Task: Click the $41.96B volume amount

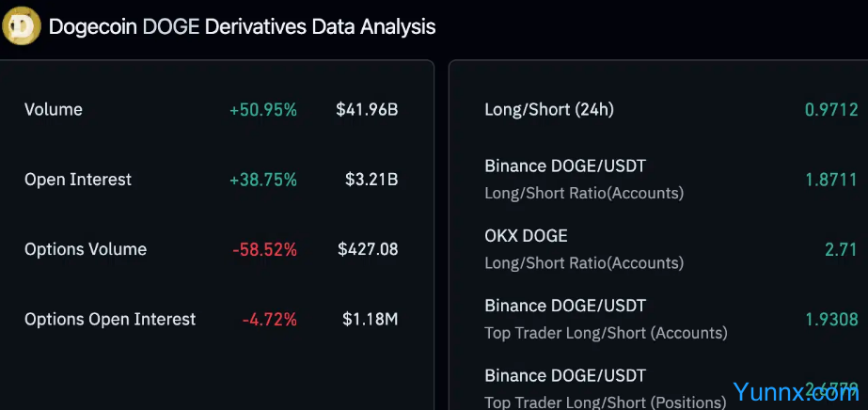Action: coord(367,110)
